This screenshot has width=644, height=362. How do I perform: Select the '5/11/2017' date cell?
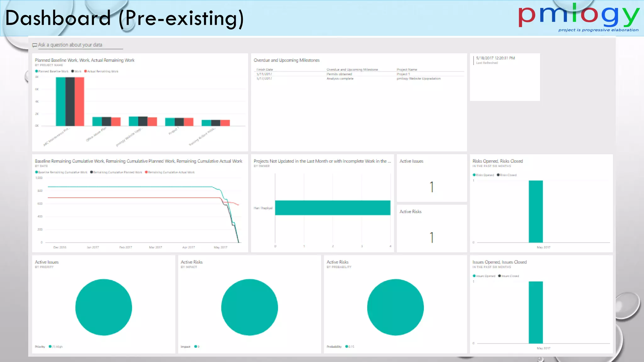click(x=264, y=74)
